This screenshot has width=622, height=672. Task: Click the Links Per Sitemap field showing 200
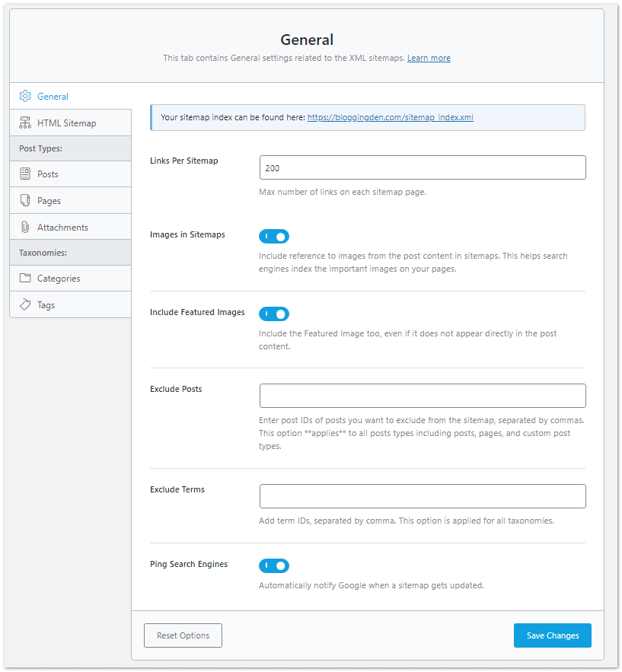click(422, 167)
